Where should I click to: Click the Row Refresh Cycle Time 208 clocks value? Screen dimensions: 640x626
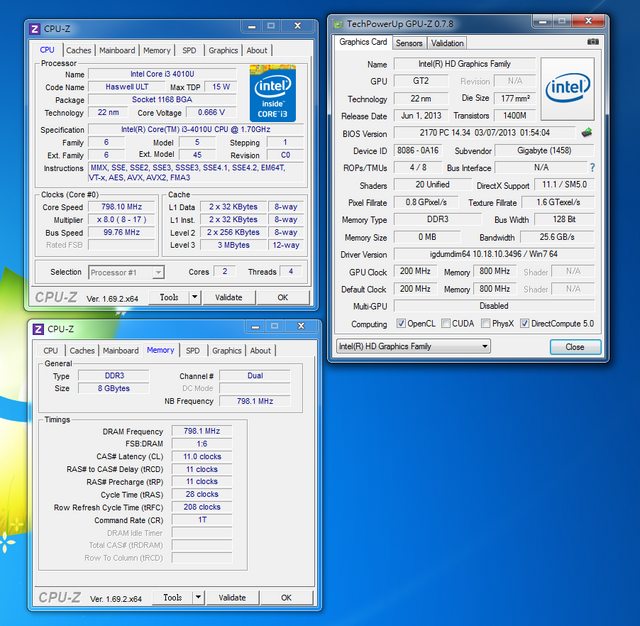[202, 507]
